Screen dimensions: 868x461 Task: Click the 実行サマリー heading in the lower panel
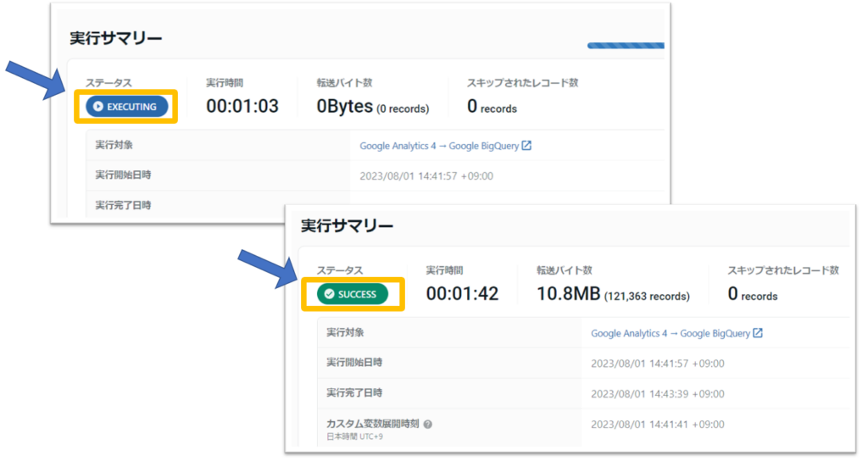click(347, 225)
